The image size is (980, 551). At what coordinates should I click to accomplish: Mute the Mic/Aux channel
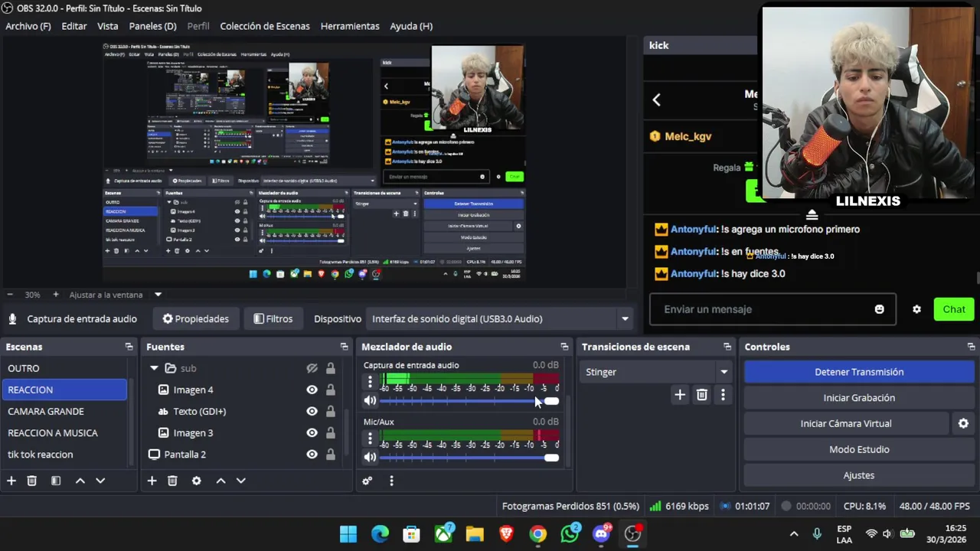pyautogui.click(x=371, y=457)
